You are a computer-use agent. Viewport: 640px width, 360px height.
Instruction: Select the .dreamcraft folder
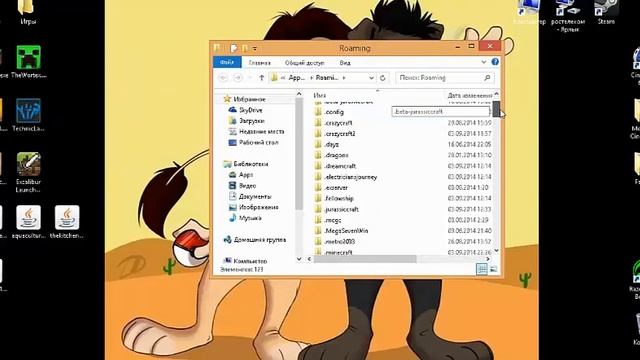[340, 166]
